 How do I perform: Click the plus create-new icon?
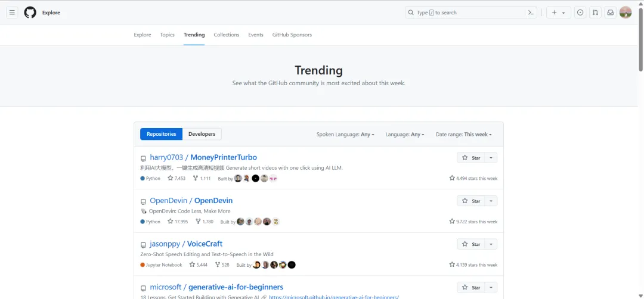[x=554, y=13]
